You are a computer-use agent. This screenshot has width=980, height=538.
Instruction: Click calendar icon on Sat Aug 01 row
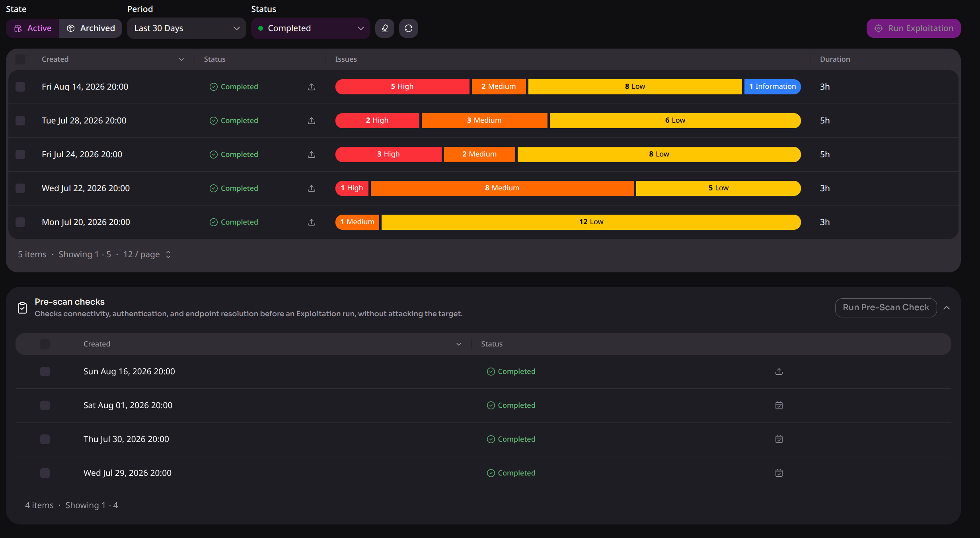point(779,405)
